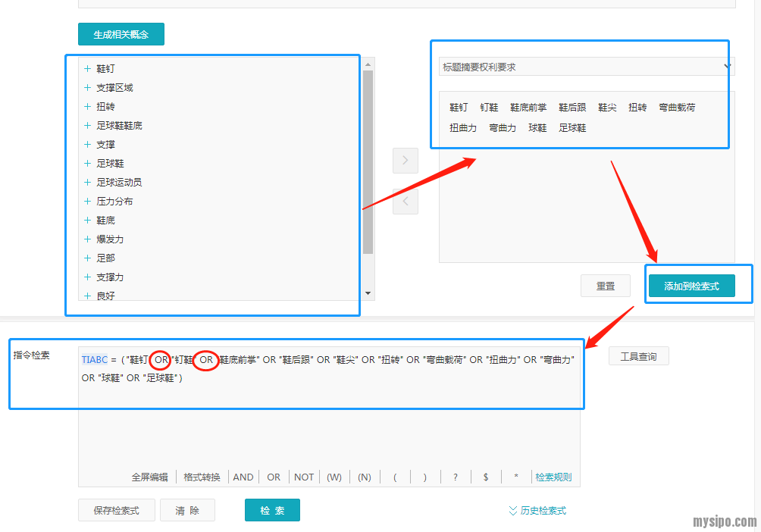This screenshot has height=532, width=761.
Task: Insert the AND operator
Action: coord(243,477)
